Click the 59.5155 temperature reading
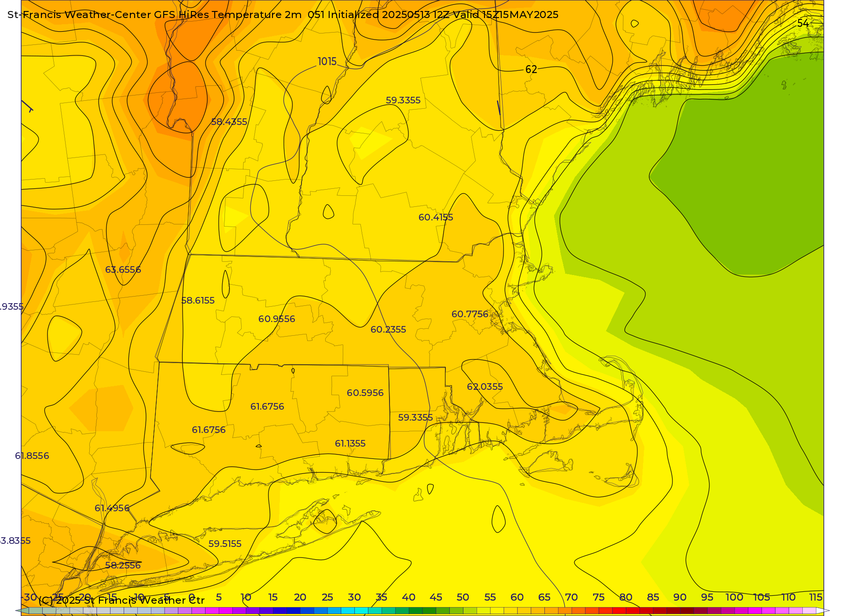 pos(225,544)
